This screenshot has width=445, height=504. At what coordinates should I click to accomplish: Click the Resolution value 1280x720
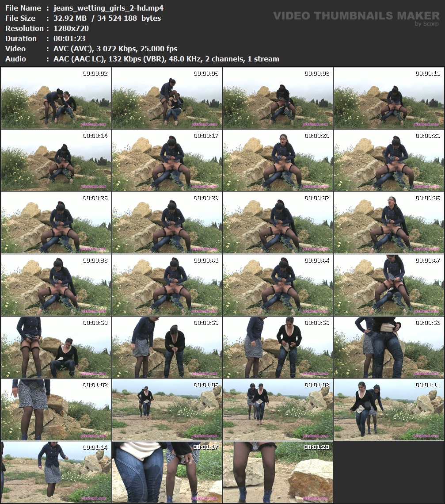click(71, 28)
